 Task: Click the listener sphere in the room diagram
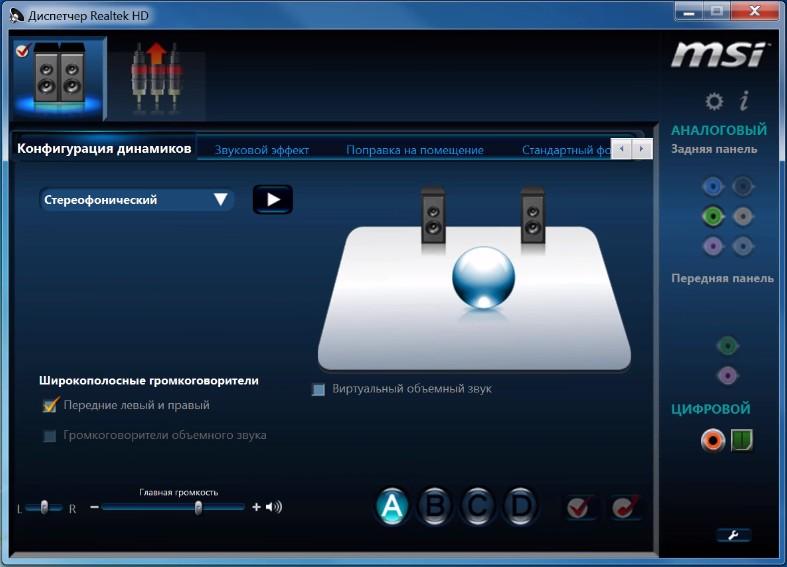483,277
